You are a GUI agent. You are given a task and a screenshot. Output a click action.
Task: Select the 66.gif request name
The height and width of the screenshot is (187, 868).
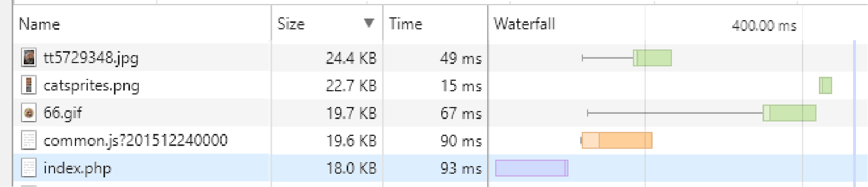pyautogui.click(x=63, y=113)
